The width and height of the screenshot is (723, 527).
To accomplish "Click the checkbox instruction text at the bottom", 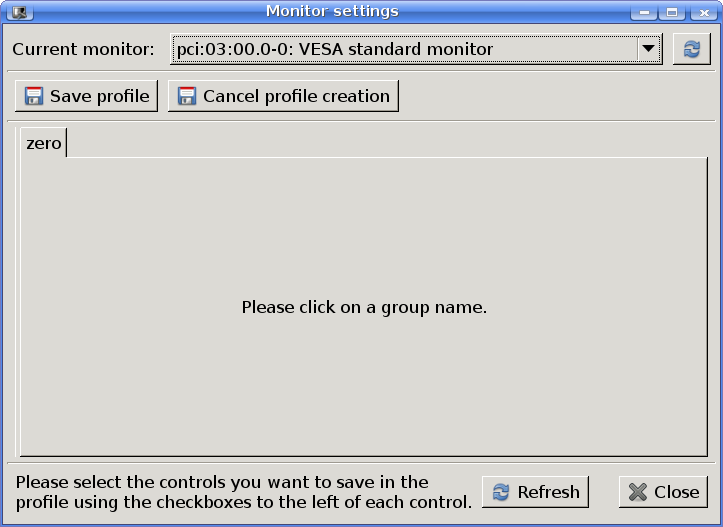I will click(243, 492).
